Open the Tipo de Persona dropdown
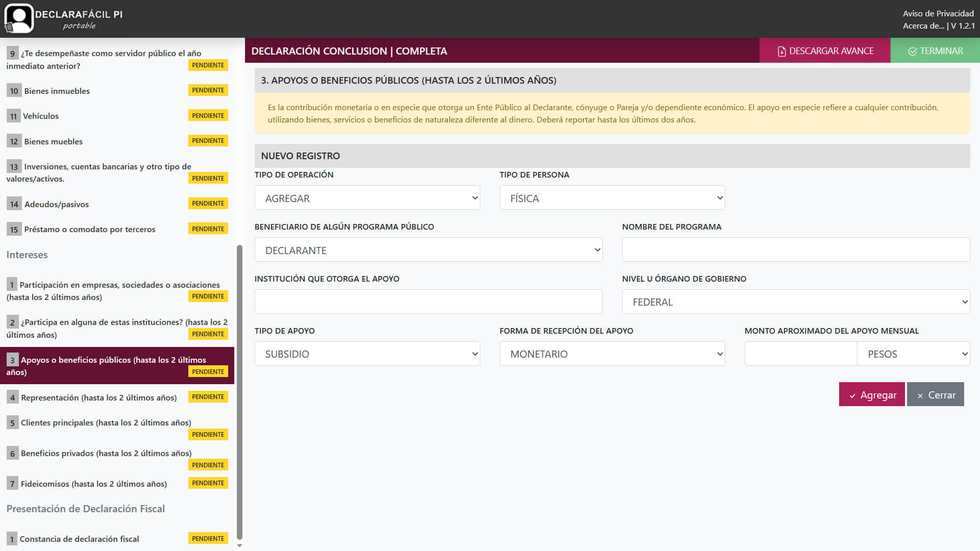This screenshot has width=980, height=551. 612,198
